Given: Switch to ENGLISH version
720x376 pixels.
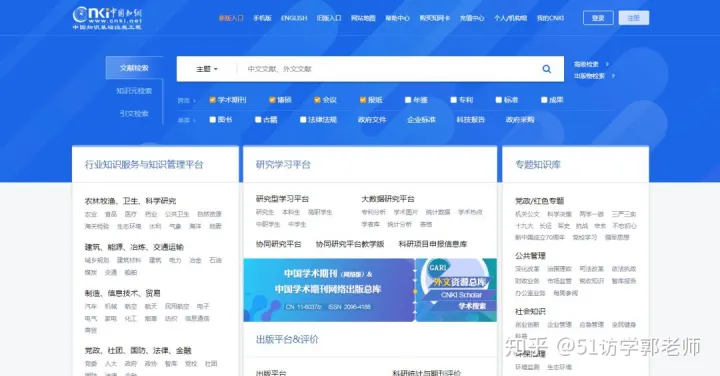Looking at the screenshot, I should pyautogui.click(x=294, y=18).
